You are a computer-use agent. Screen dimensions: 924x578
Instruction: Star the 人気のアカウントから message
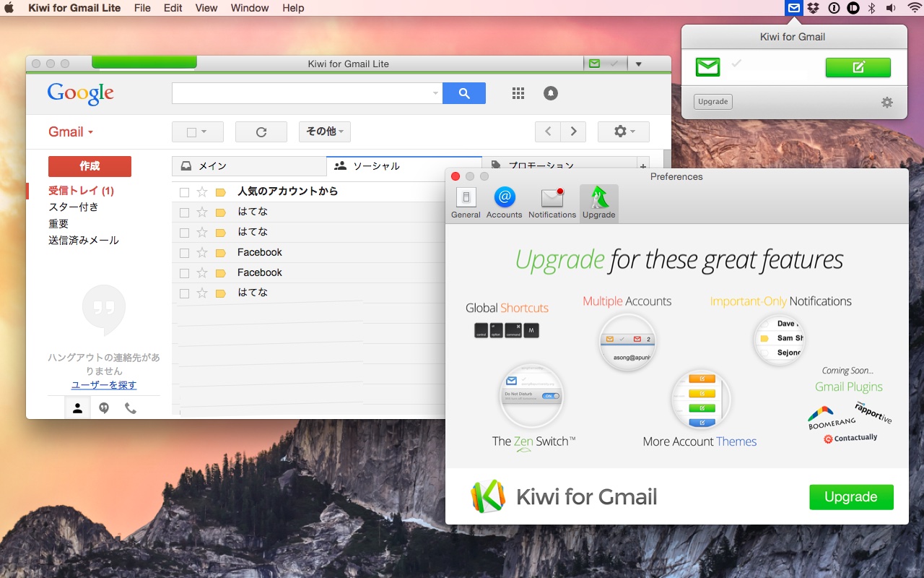pos(202,192)
